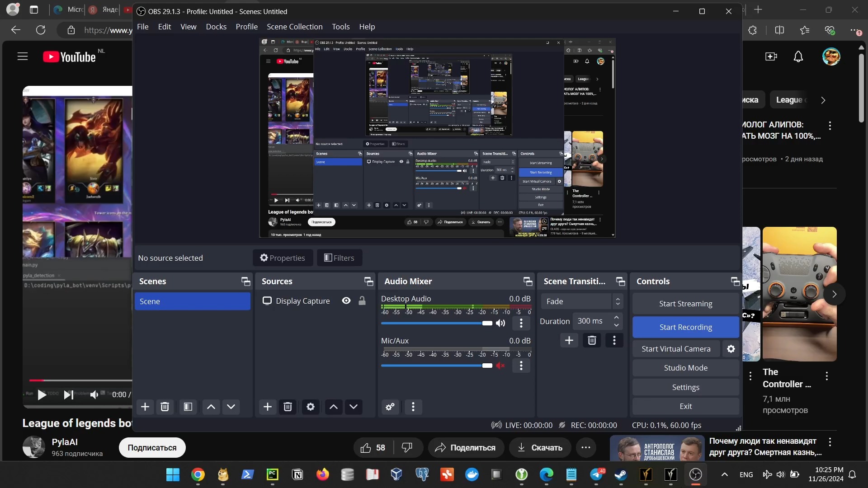The width and height of the screenshot is (868, 488).
Task: Open source properties gear in Sources dock
Action: pos(311,407)
